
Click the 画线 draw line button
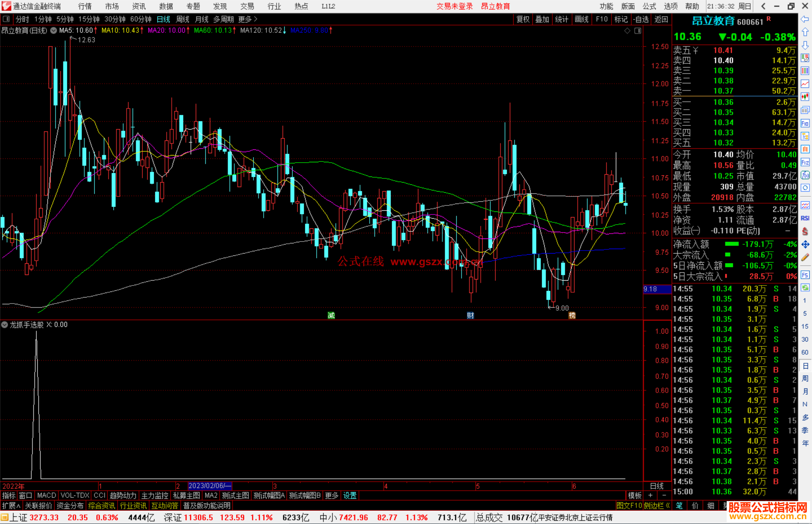[x=581, y=19]
